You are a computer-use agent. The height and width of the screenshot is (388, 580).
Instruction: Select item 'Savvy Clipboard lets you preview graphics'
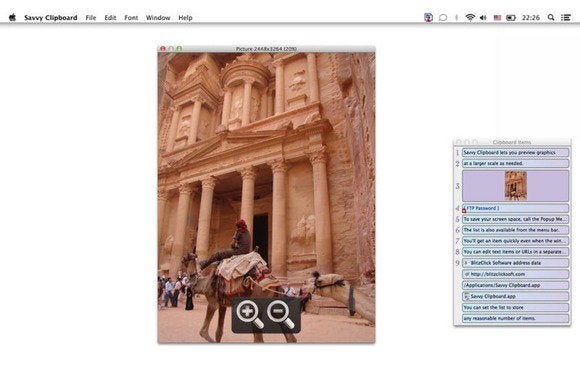(515, 152)
